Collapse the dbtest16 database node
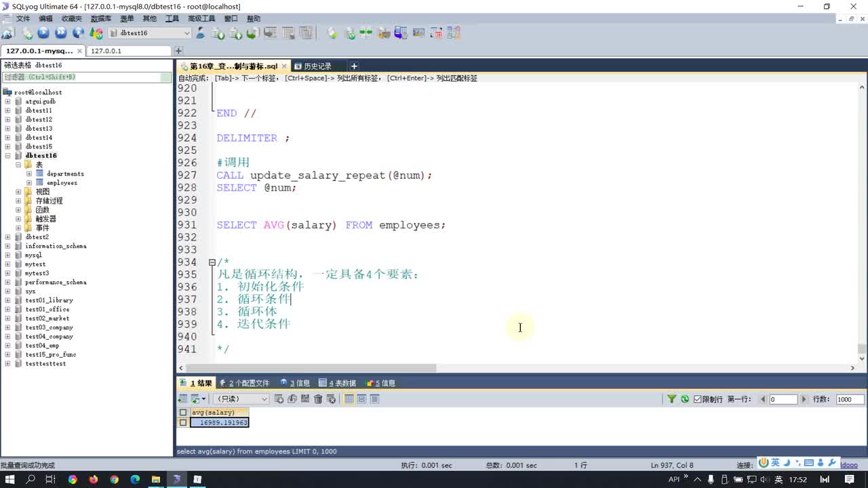This screenshot has width=868, height=488. coord(7,155)
